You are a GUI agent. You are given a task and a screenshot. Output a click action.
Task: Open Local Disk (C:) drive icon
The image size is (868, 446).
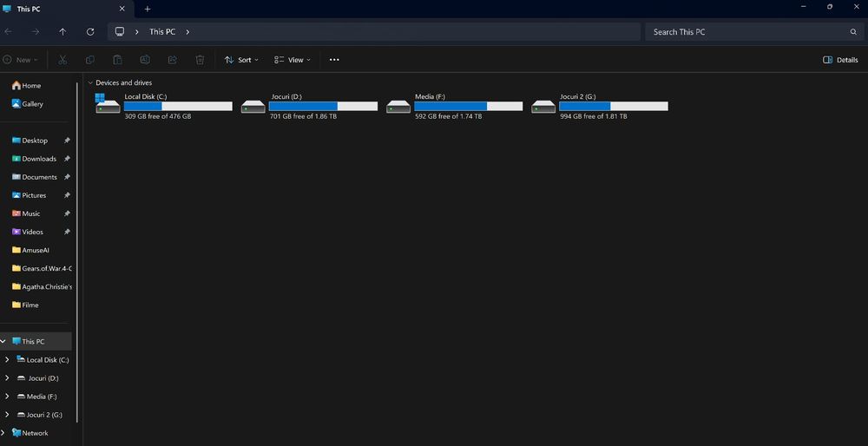point(108,103)
